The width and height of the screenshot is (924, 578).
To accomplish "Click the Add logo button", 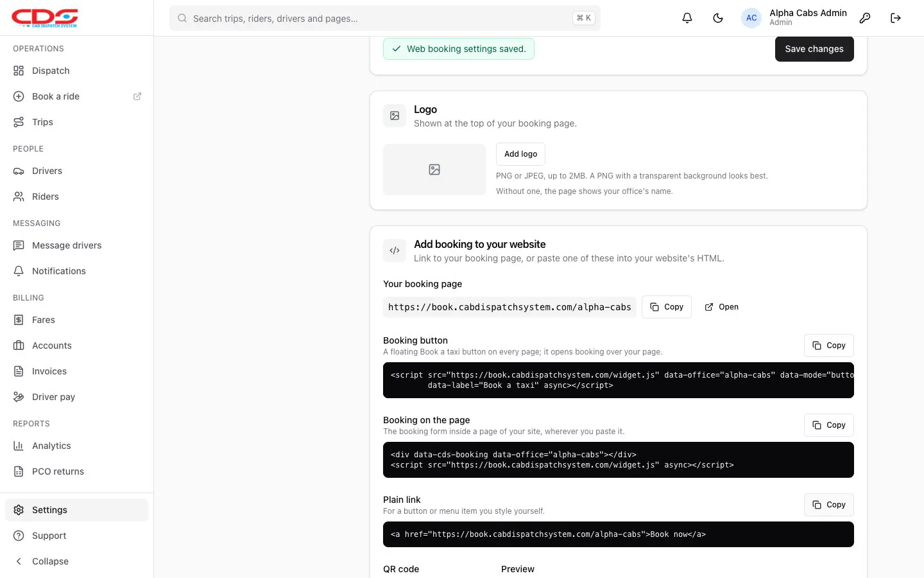I will (520, 154).
